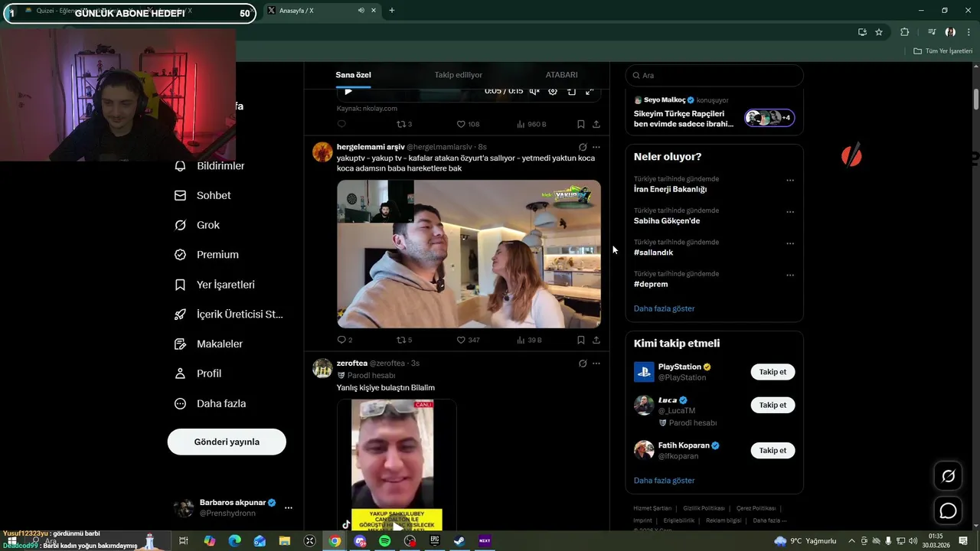Open İçerik Üreticisi St... sidebar item
The height and width of the screenshot is (551, 980).
pyautogui.click(x=229, y=315)
